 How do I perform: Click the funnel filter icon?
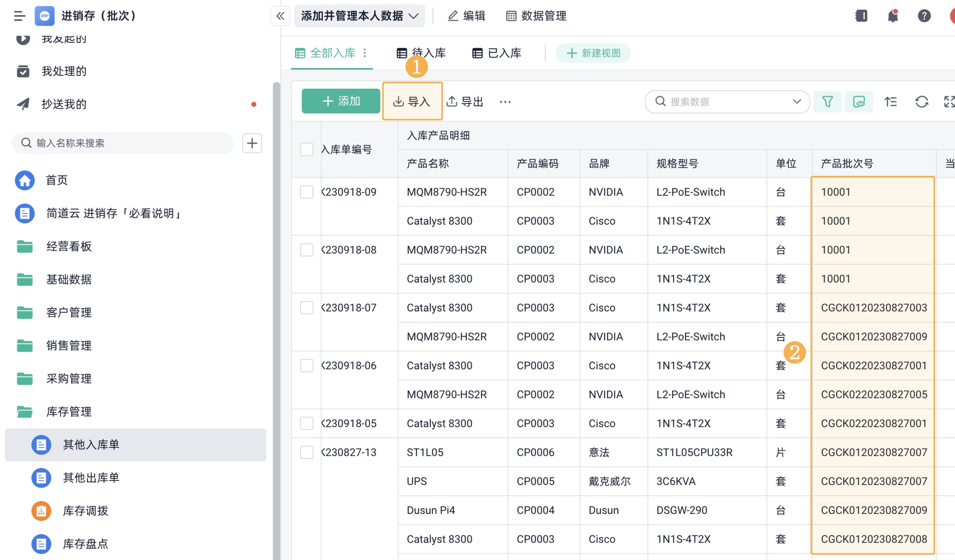pos(827,102)
